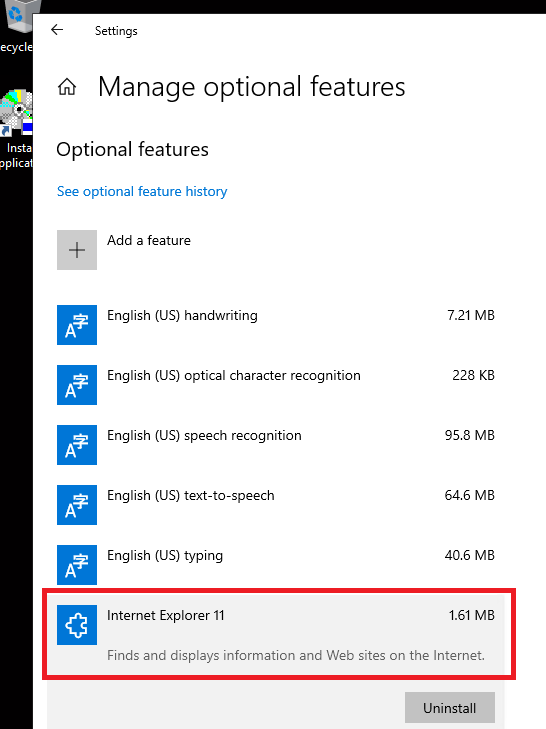The width and height of the screenshot is (546, 729).
Task: Select the text-to-speech language icon
Action: point(77,505)
